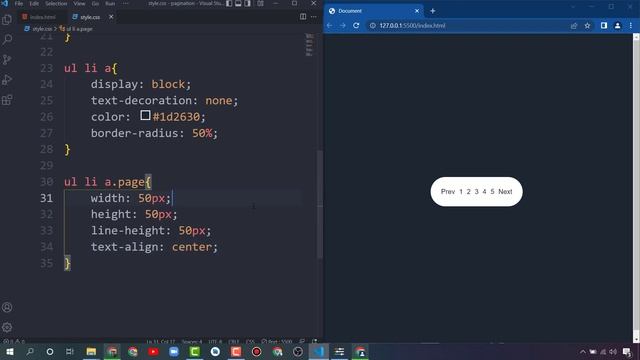Open the File menu

19,3
